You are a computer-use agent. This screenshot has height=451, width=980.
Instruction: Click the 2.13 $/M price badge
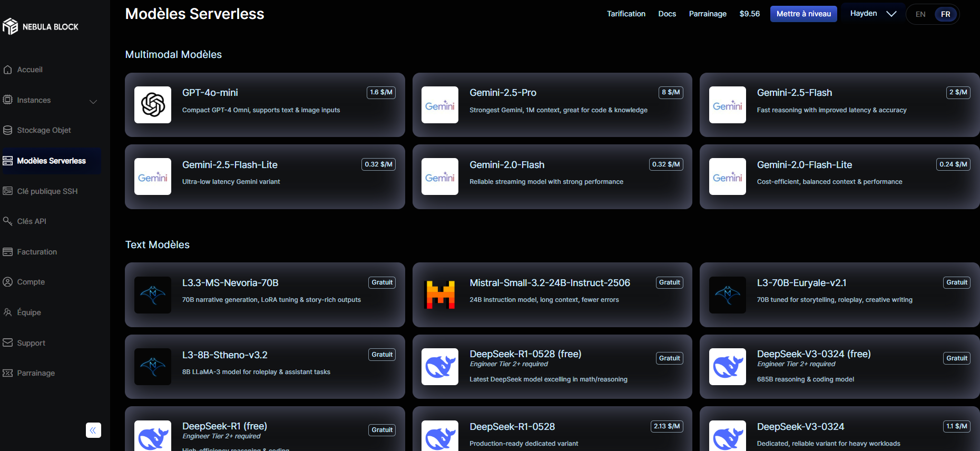[667, 426]
